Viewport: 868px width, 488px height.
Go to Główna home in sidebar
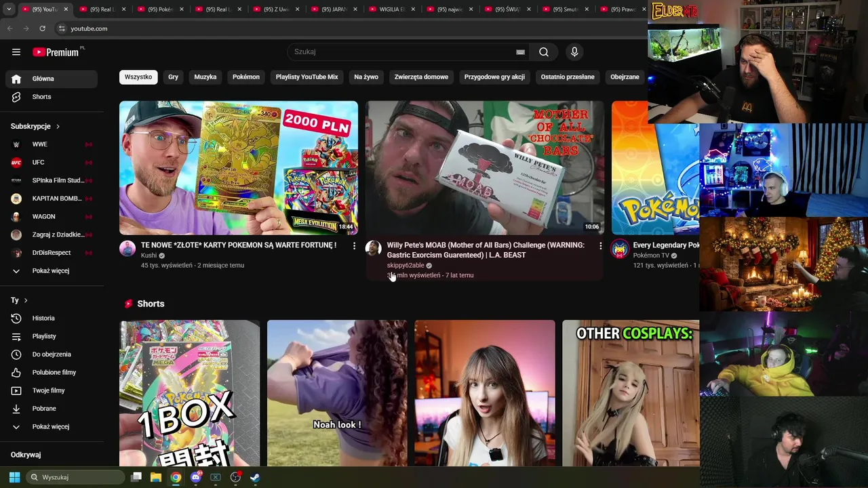[52, 79]
